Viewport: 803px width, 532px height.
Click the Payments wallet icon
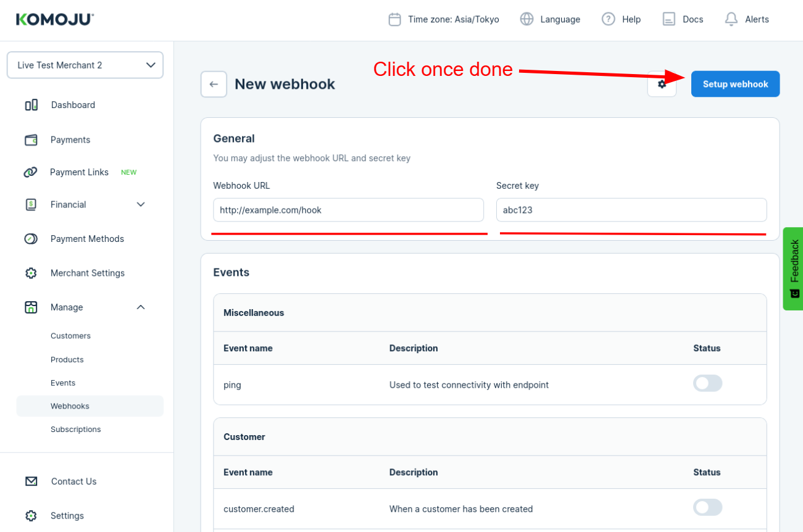click(x=31, y=140)
